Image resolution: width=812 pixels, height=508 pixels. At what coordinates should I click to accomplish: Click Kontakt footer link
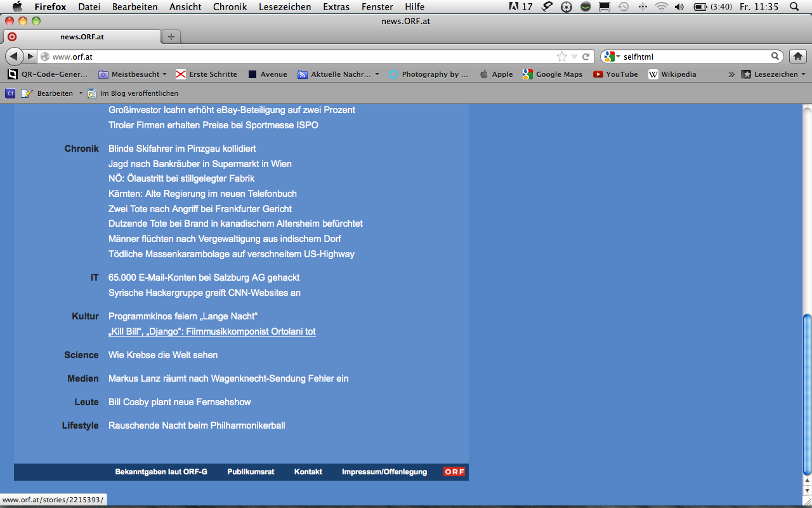(308, 472)
